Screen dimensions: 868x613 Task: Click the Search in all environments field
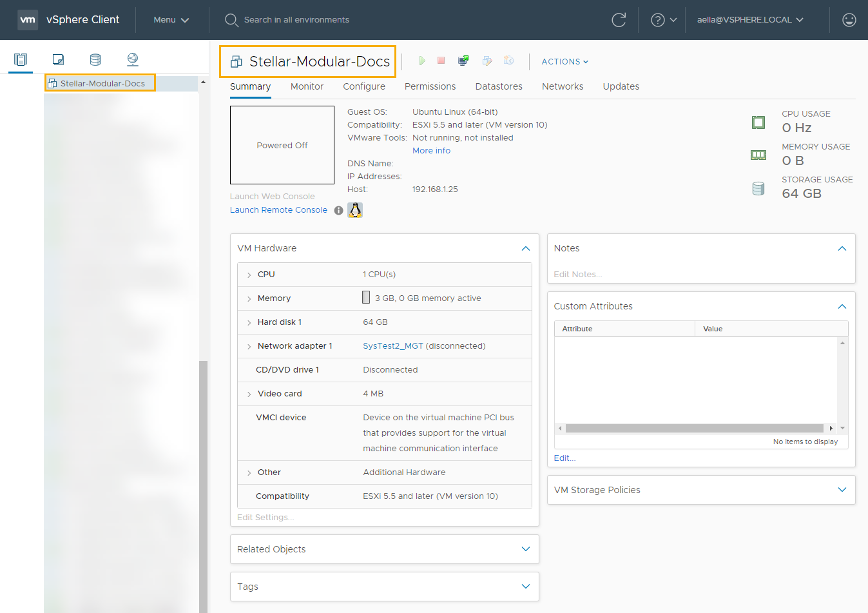click(x=296, y=20)
